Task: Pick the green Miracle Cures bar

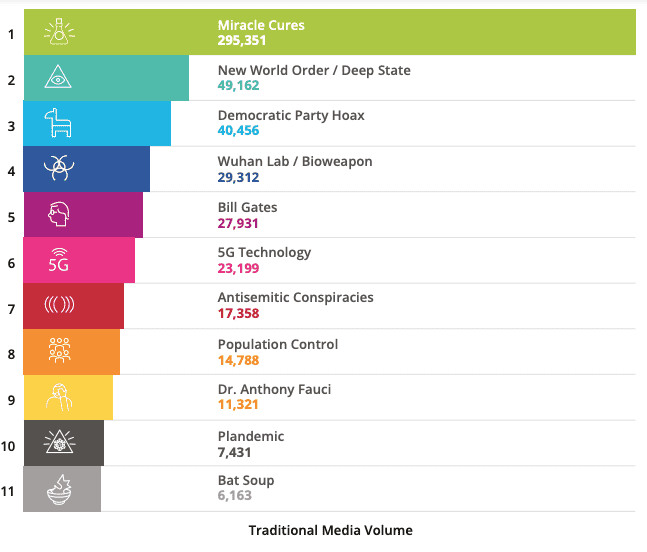Action: (330, 32)
